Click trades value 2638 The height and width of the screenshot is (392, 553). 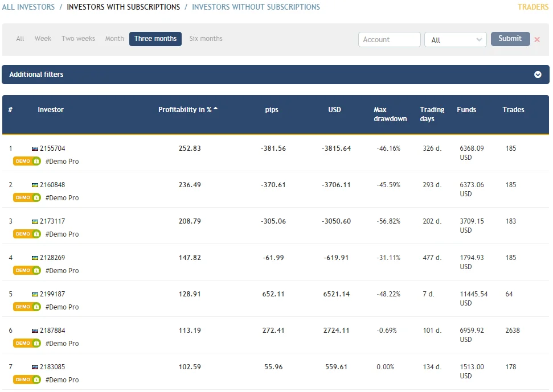coord(513,331)
